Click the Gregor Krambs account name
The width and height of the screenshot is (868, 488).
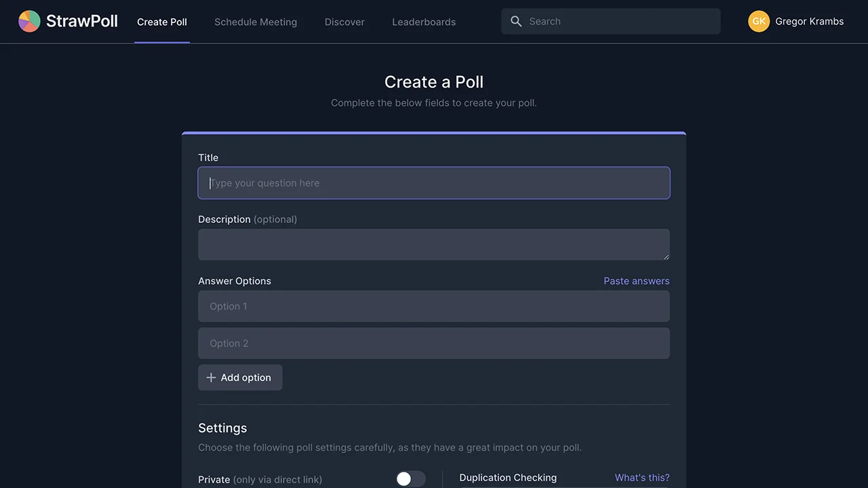coord(810,21)
